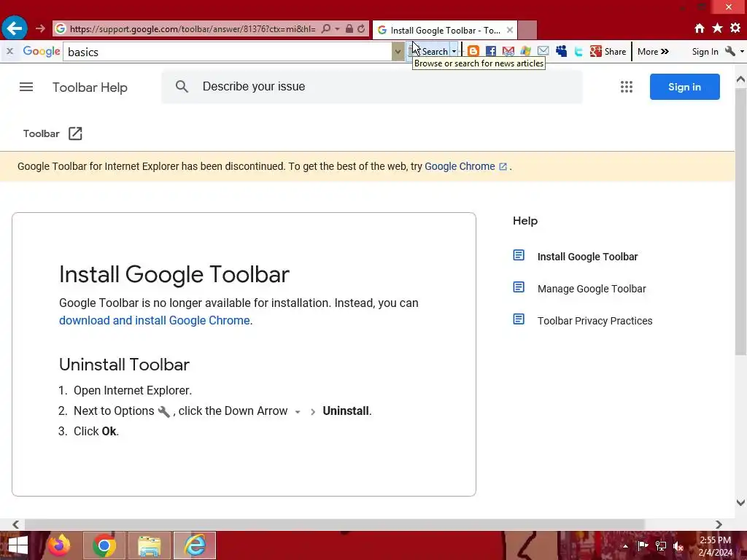This screenshot has width=747, height=560.
Task: Click the Myspace people icon on toolbar
Action: 561,52
